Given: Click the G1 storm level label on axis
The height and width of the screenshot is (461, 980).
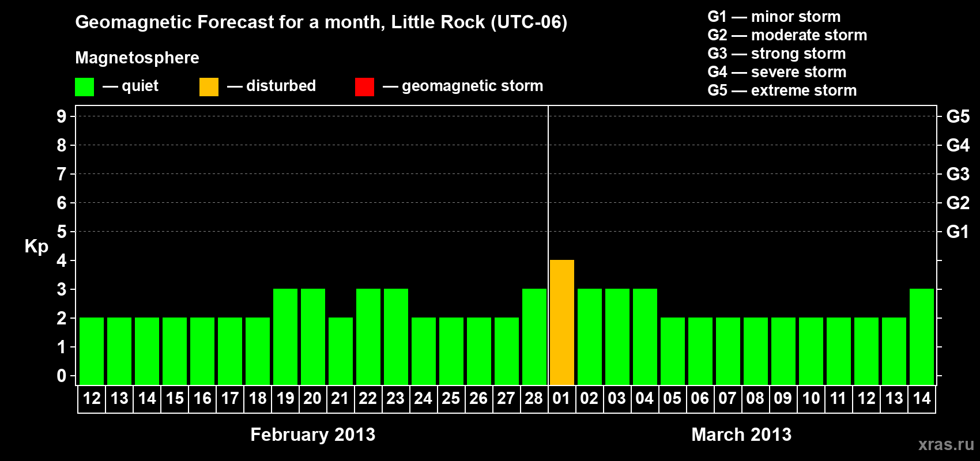Looking at the screenshot, I should tap(958, 232).
